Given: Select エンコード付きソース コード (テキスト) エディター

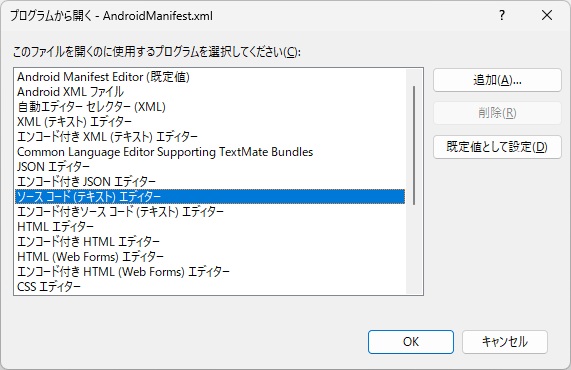Looking at the screenshot, I should click(210, 212).
